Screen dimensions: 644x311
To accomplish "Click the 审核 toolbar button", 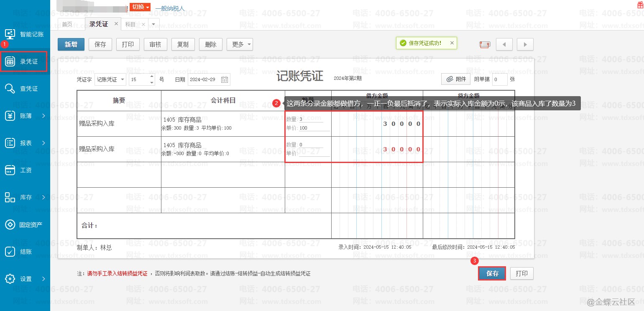I will coord(155,44).
